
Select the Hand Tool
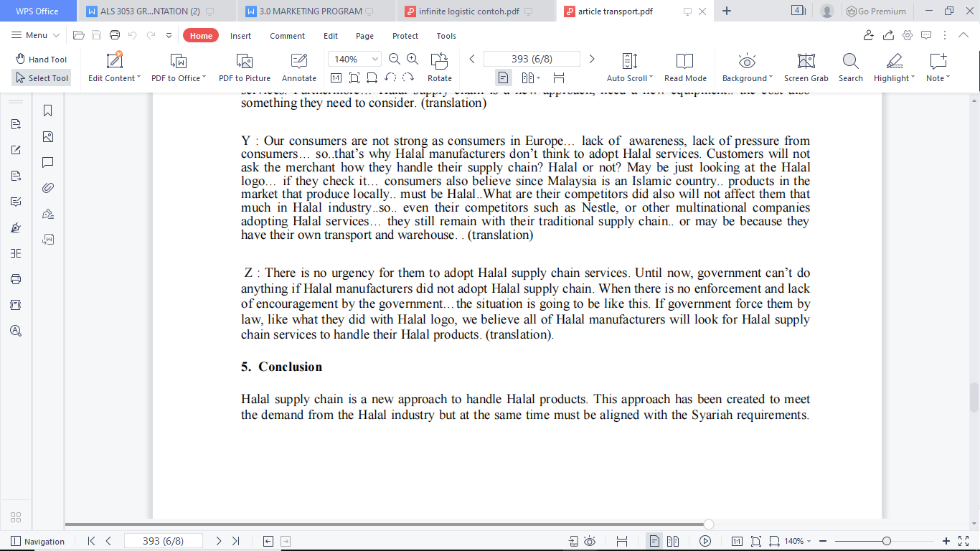pos(41,60)
